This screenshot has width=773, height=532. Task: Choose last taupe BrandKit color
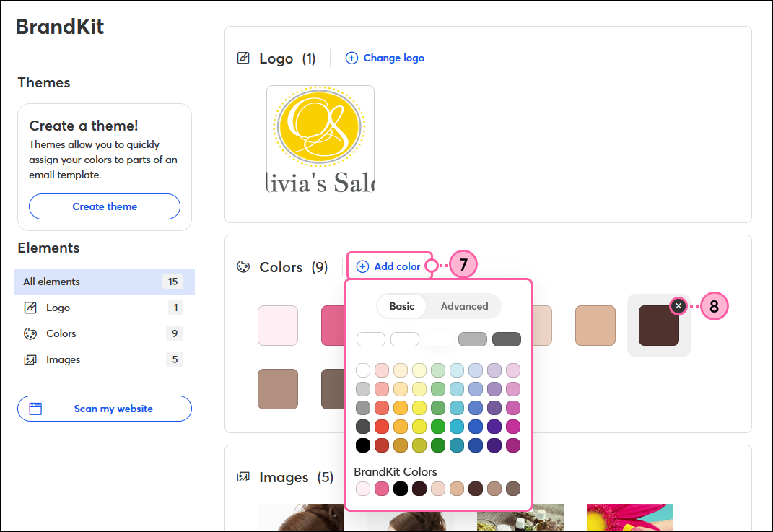512,489
